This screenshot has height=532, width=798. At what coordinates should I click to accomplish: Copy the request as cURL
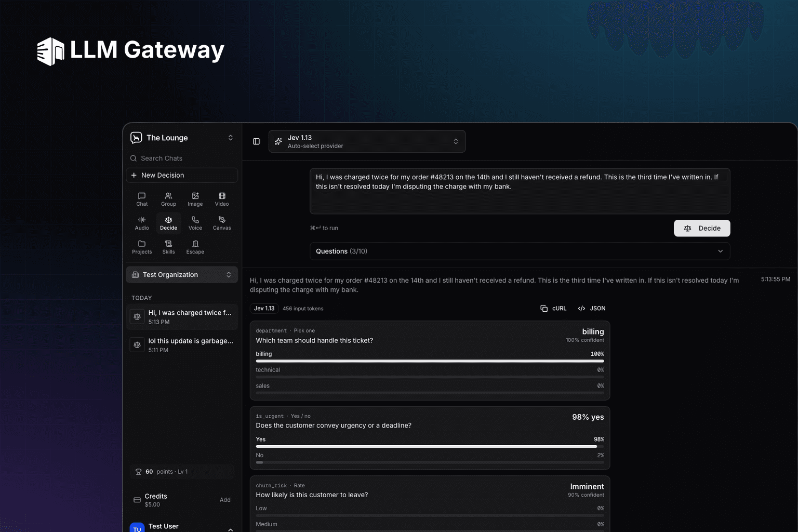553,309
